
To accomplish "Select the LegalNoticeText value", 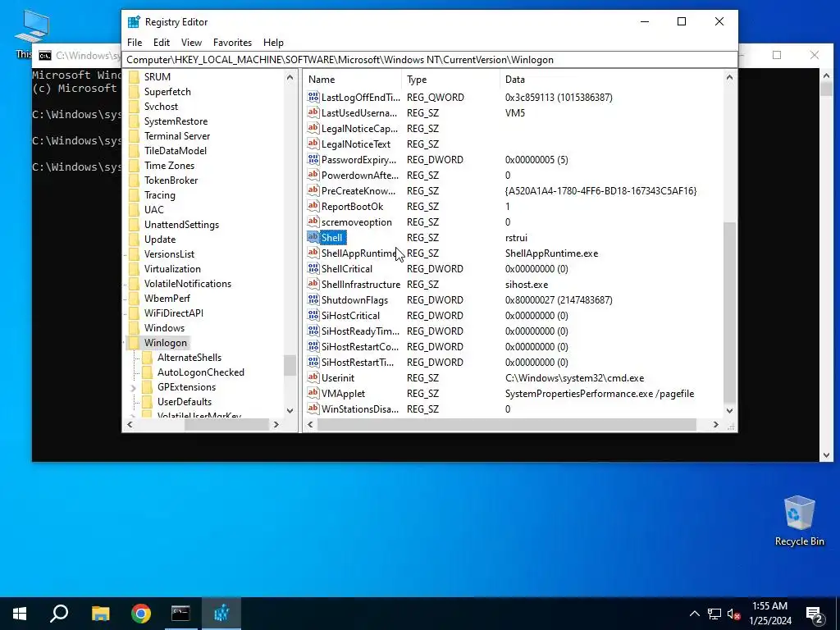I will (x=356, y=144).
